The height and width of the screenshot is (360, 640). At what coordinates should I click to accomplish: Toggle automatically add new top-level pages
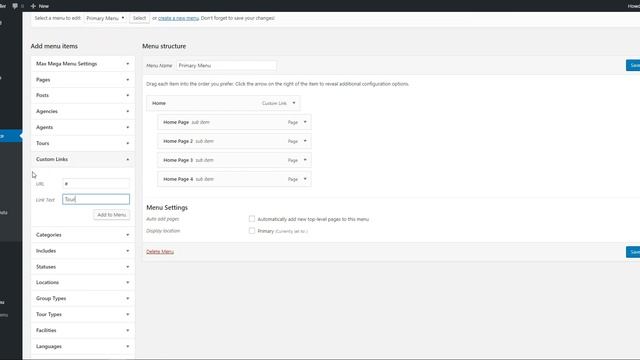tap(252, 219)
